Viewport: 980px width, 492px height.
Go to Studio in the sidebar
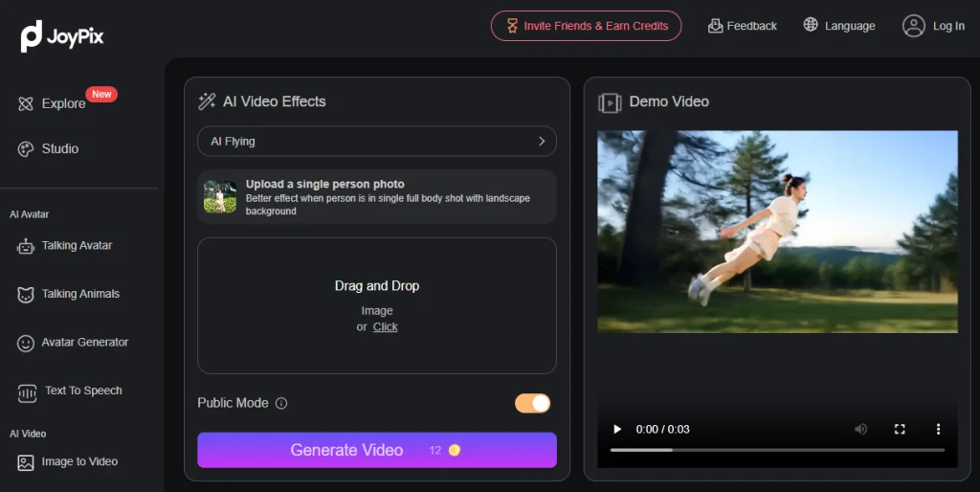tap(60, 148)
